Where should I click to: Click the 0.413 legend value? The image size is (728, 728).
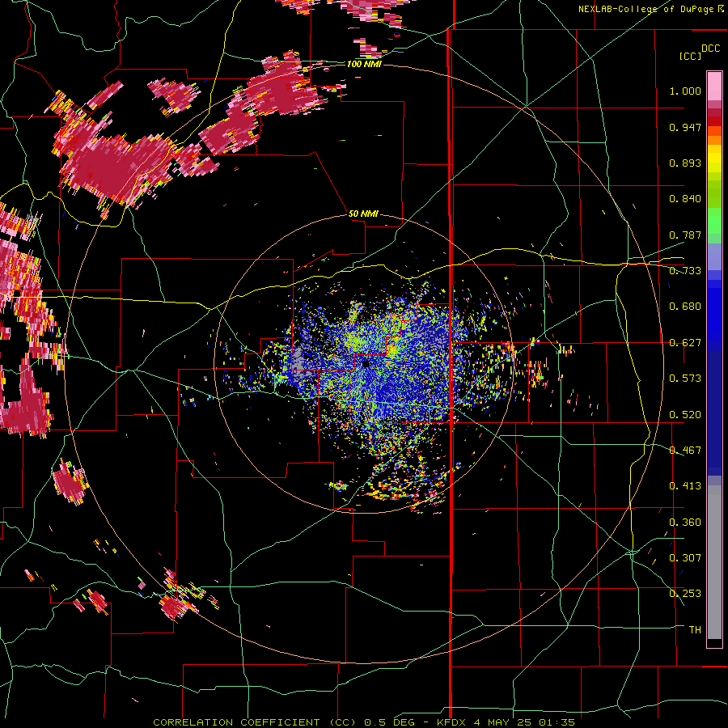[x=685, y=486]
